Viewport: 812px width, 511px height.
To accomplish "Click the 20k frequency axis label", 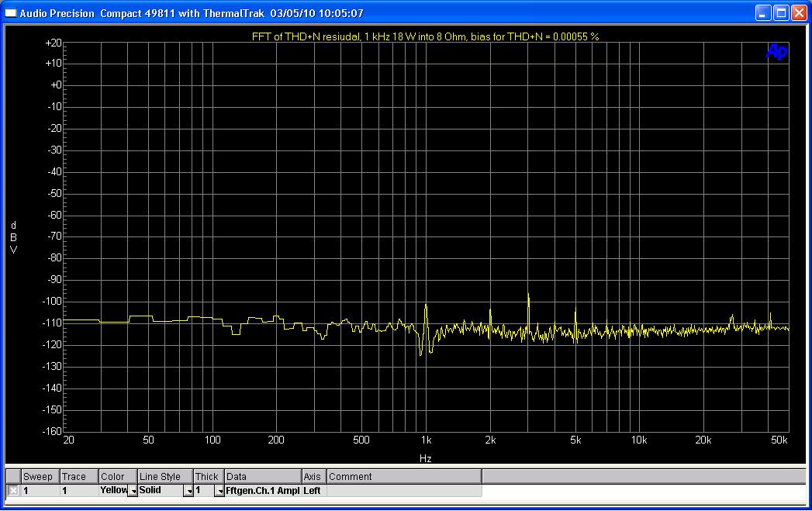I will 703,440.
